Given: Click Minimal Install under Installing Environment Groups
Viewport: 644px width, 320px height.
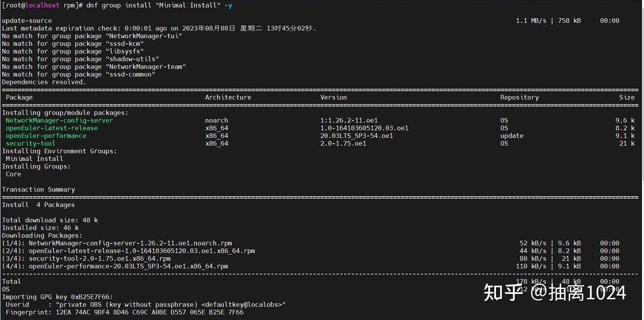Looking at the screenshot, I should tap(34, 159).
